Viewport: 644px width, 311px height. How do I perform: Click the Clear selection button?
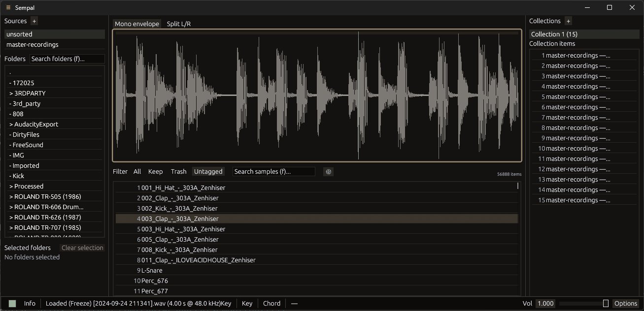[x=82, y=248]
